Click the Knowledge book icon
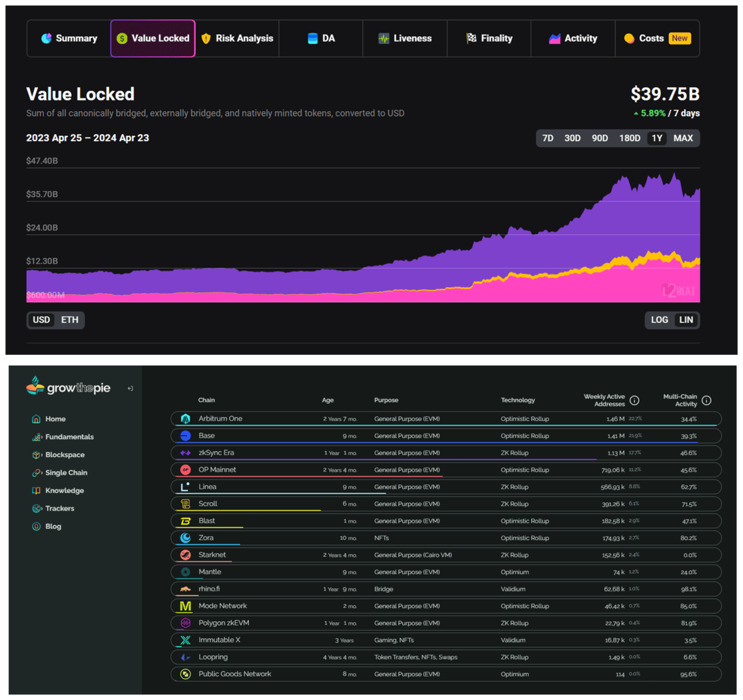The width and height of the screenshot is (743, 700). point(36,490)
